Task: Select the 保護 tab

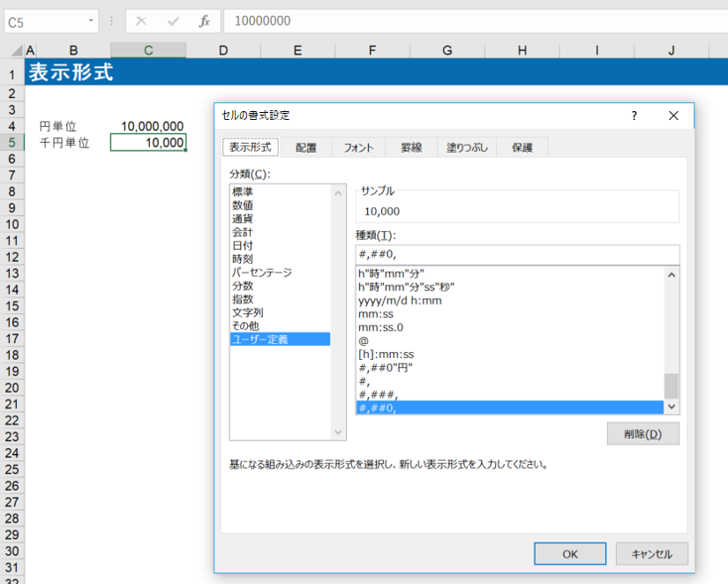Action: pos(522,148)
